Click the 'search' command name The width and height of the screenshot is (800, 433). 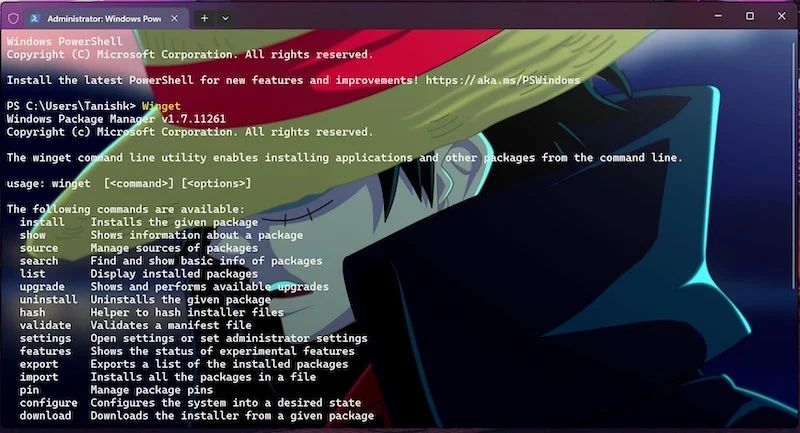pyautogui.click(x=39, y=261)
